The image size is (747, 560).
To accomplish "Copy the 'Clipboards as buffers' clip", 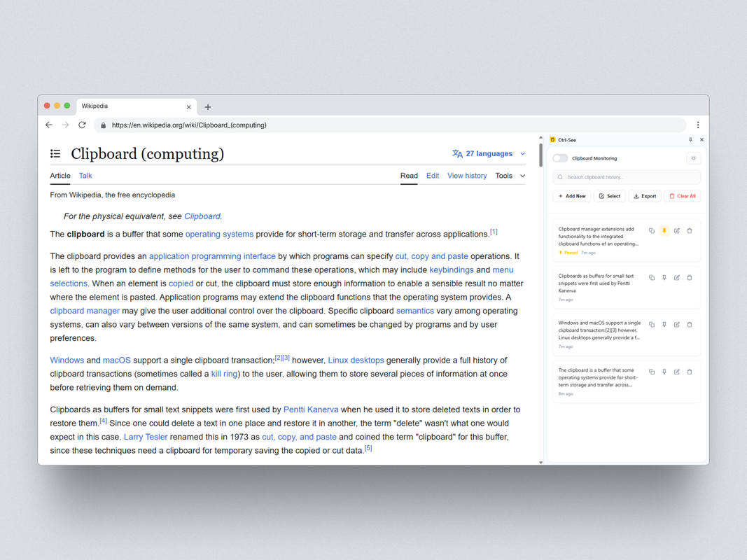I will 651,278.
